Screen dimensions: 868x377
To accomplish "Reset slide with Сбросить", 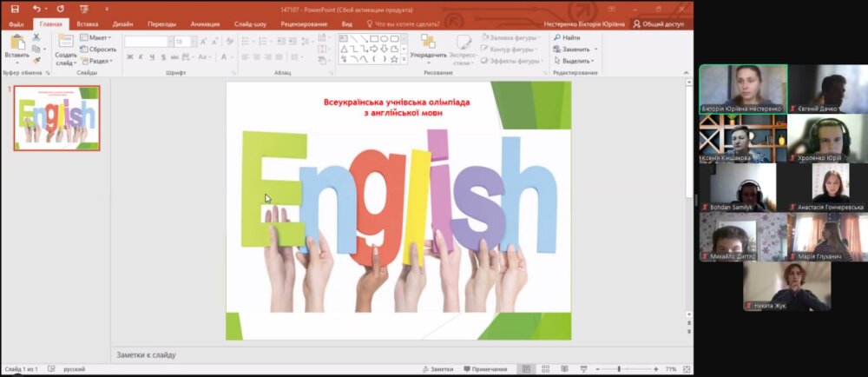I will 98,50.
